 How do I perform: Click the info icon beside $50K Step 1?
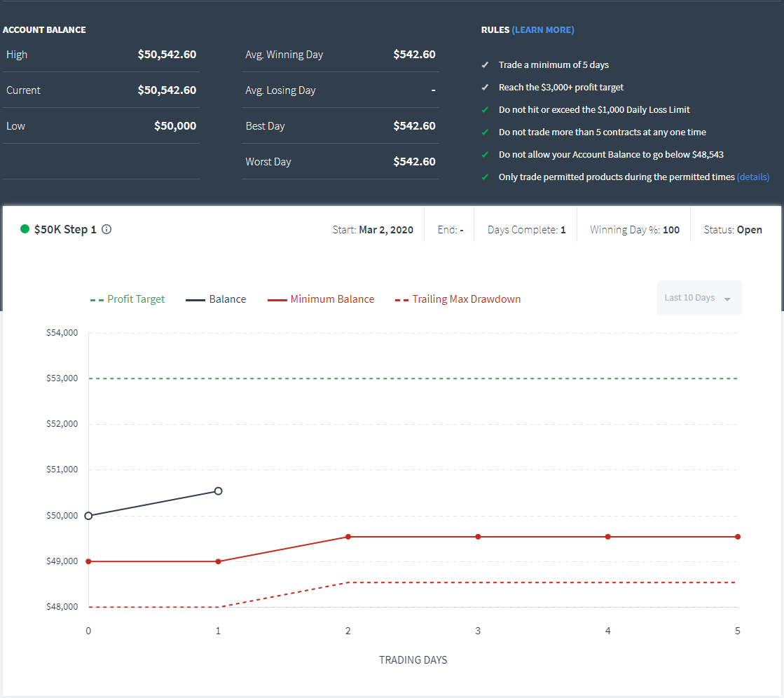pyautogui.click(x=106, y=229)
